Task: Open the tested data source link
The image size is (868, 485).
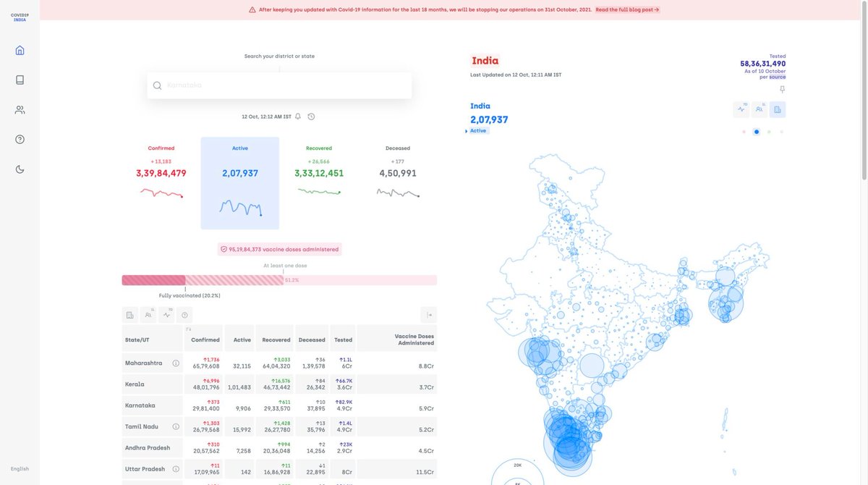Action: point(778,77)
